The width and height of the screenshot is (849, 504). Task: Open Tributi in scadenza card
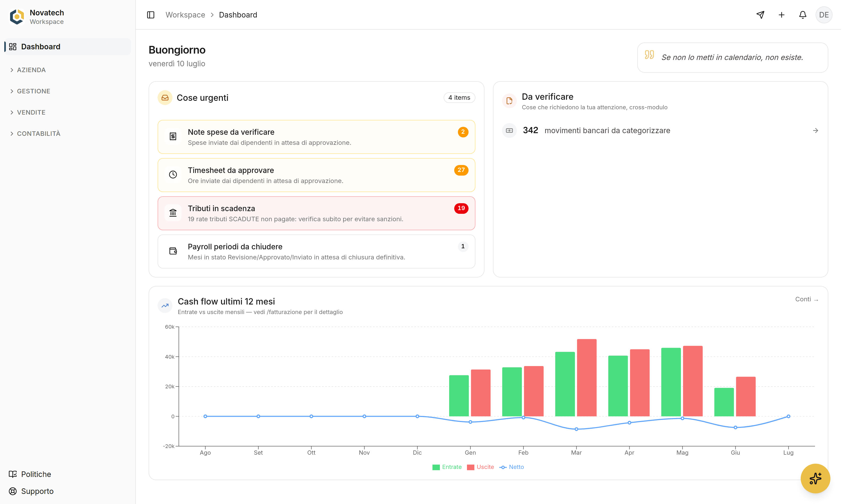(316, 213)
